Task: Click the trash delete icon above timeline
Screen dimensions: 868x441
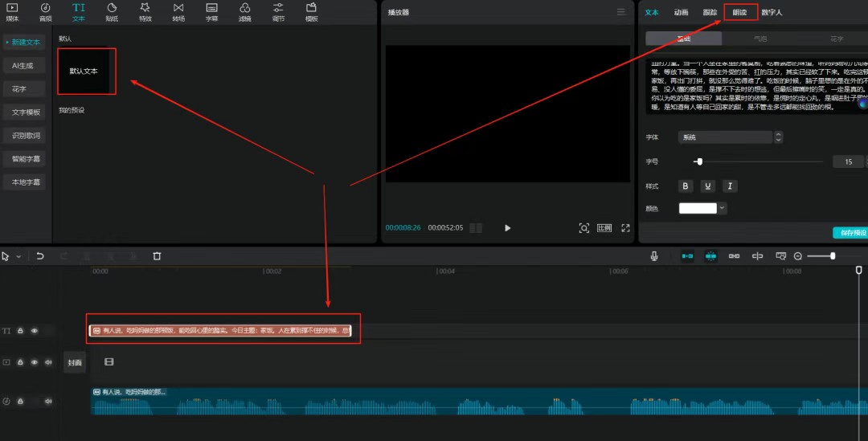Action: (157, 256)
